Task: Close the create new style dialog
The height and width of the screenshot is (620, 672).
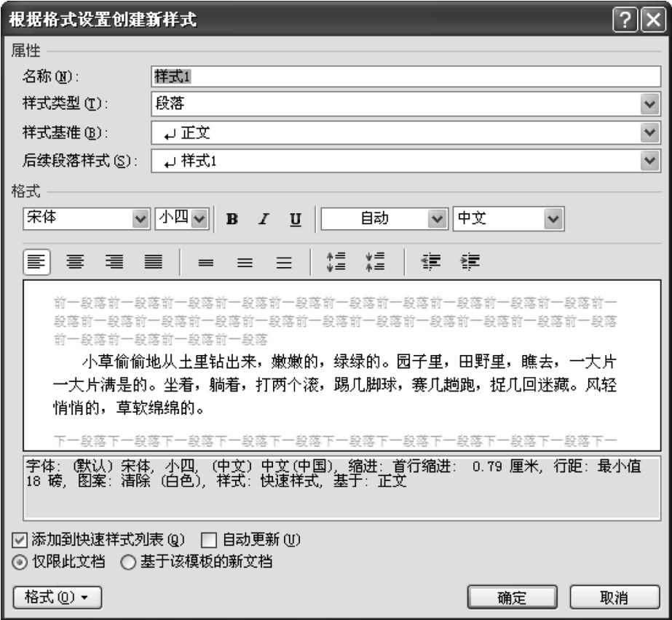Action: 653,20
